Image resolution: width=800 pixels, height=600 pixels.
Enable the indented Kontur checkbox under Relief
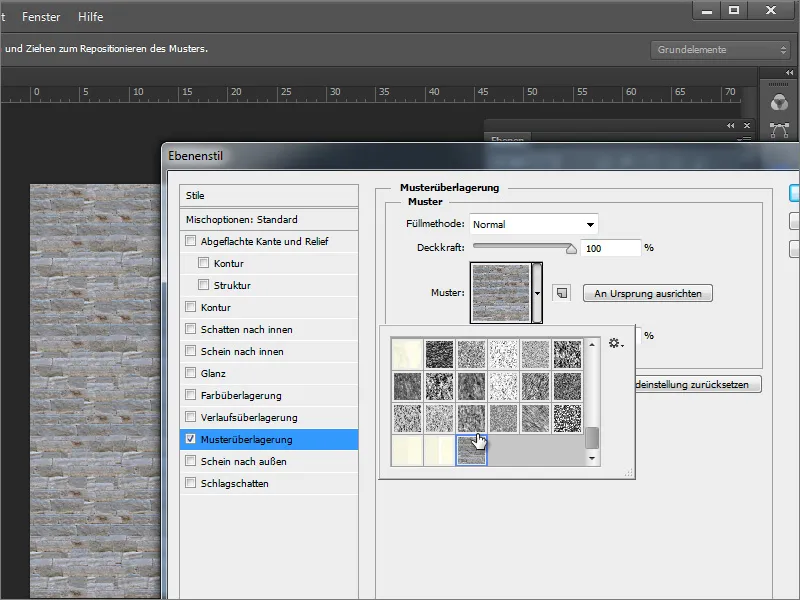coord(203,263)
